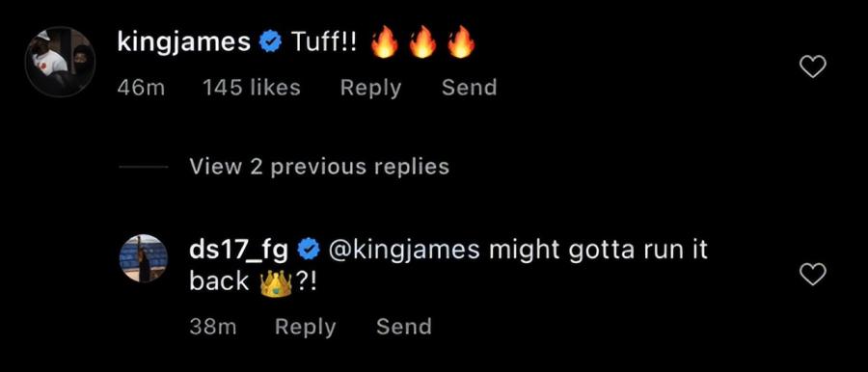The height and width of the screenshot is (372, 868).
Task: Click the crown emoji in ds17_fg reply
Action: tap(276, 283)
